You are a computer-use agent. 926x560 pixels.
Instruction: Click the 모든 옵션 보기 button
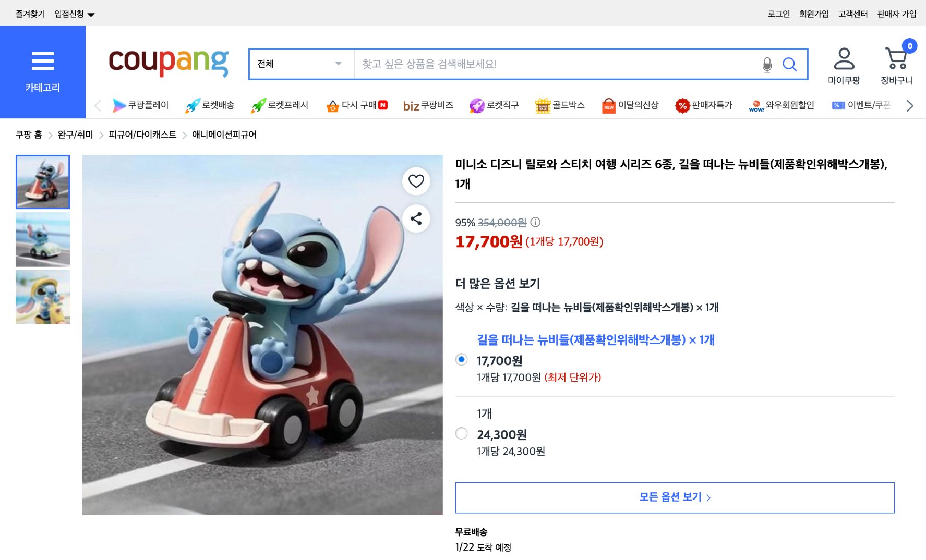click(x=675, y=497)
